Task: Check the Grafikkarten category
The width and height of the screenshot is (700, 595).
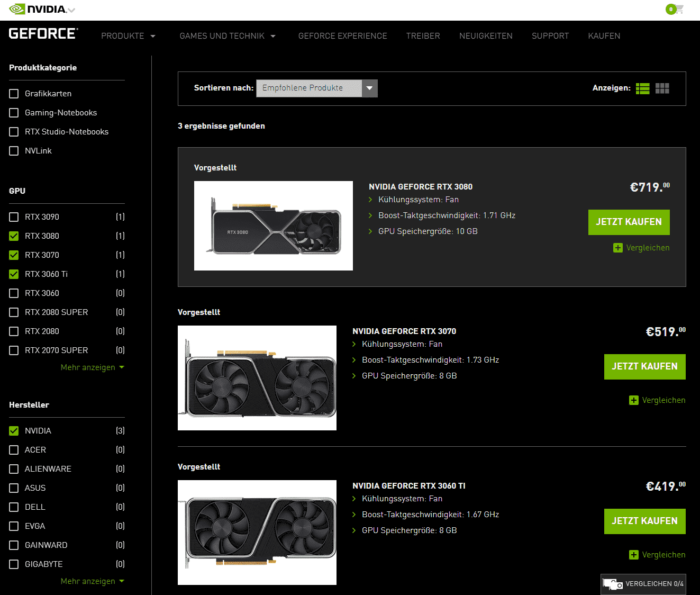Action: 14,94
